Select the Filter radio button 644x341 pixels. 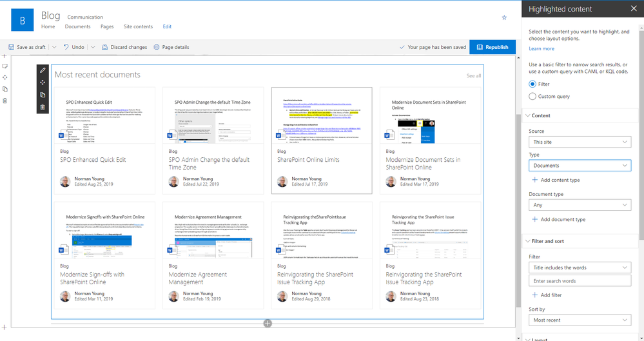coord(532,84)
